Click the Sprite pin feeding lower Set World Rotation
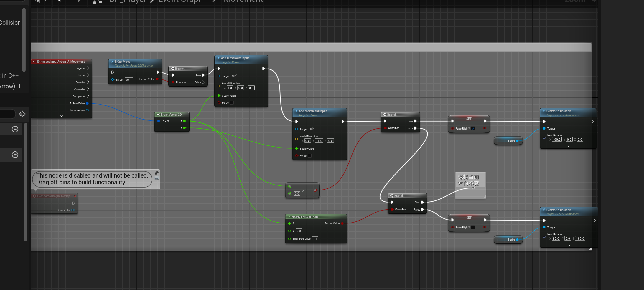The height and width of the screenshot is (290, 644). pyautogui.click(x=518, y=240)
